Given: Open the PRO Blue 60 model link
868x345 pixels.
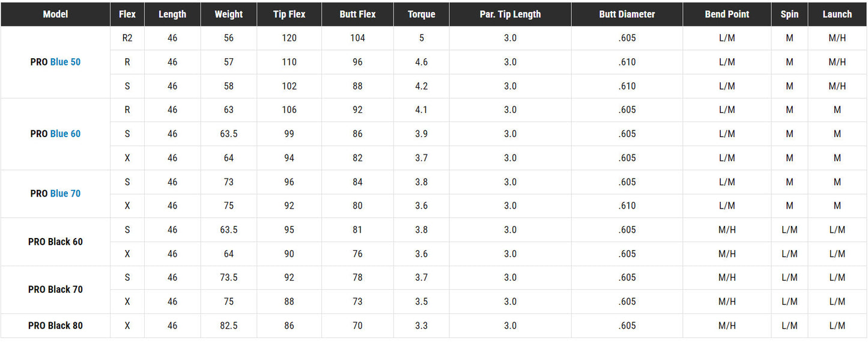Looking at the screenshot, I should click(55, 133).
